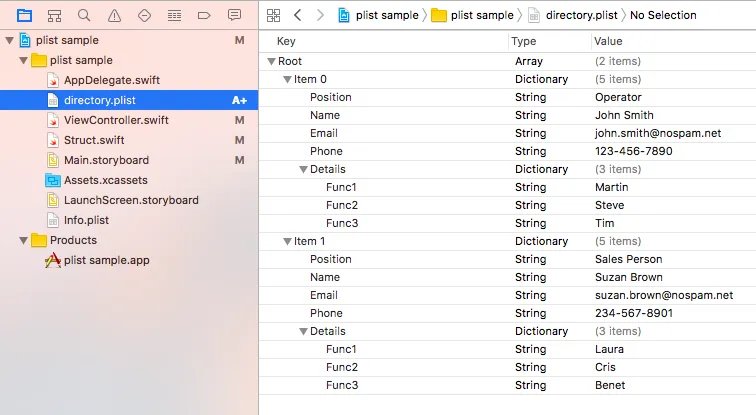Click the blue project icon in breadcrumb
The height and width of the screenshot is (415, 756).
pyautogui.click(x=344, y=15)
